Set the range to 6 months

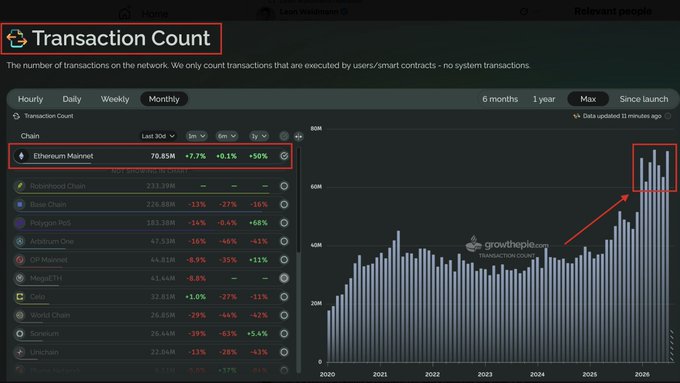[x=500, y=99]
